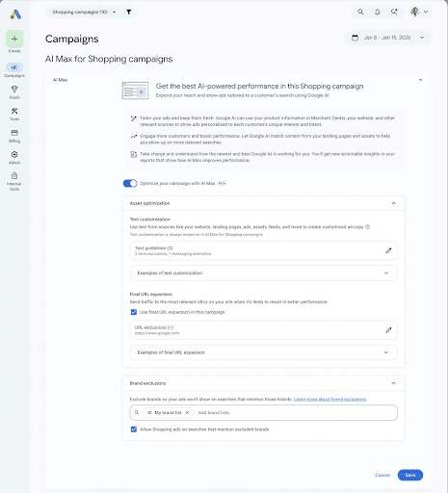Click the URL exclusions (1) row
Screen dimensions: 448x493
263,330
